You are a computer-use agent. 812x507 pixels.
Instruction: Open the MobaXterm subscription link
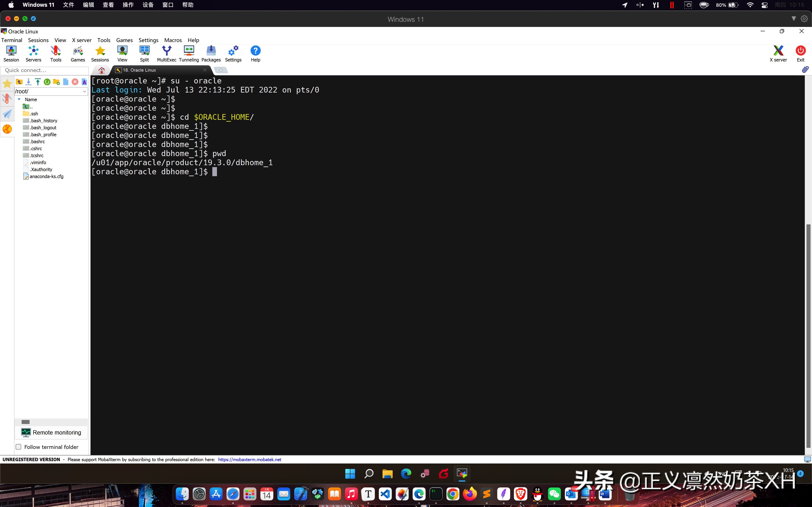click(249, 459)
